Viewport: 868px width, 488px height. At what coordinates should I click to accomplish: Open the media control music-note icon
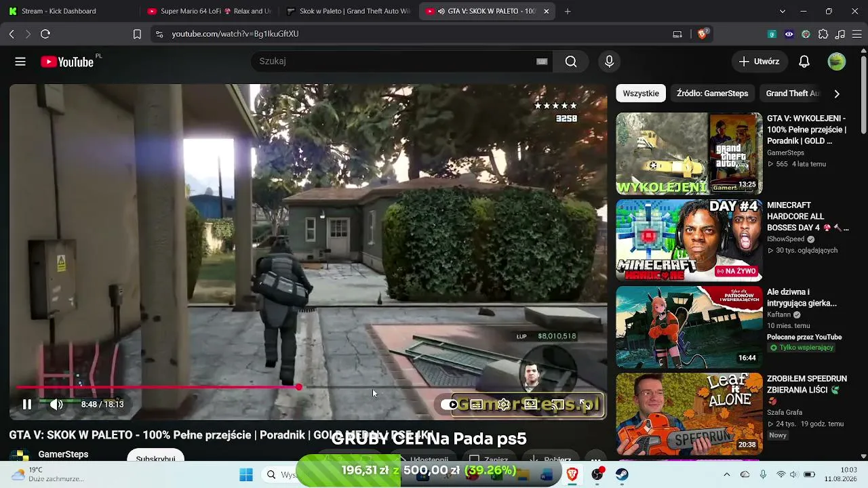(840, 34)
